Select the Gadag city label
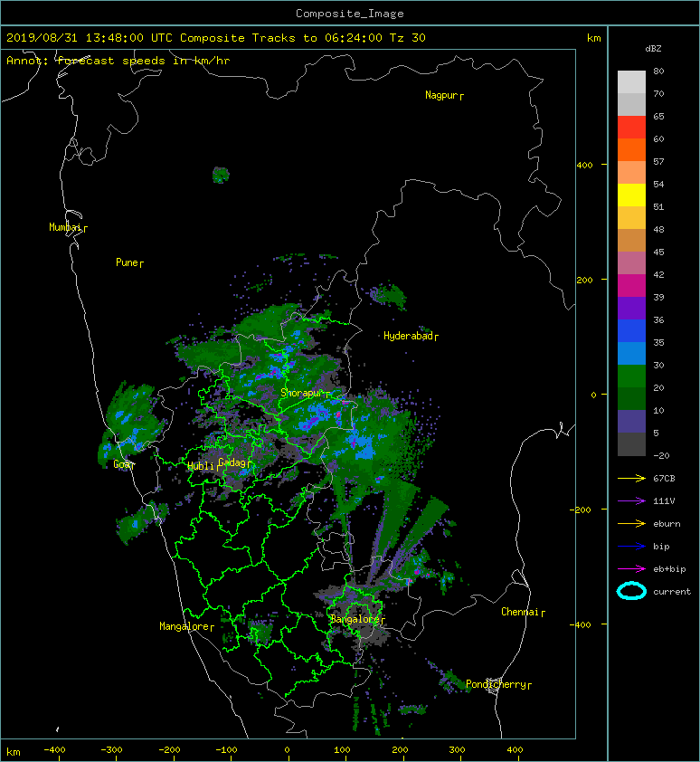 point(232,462)
